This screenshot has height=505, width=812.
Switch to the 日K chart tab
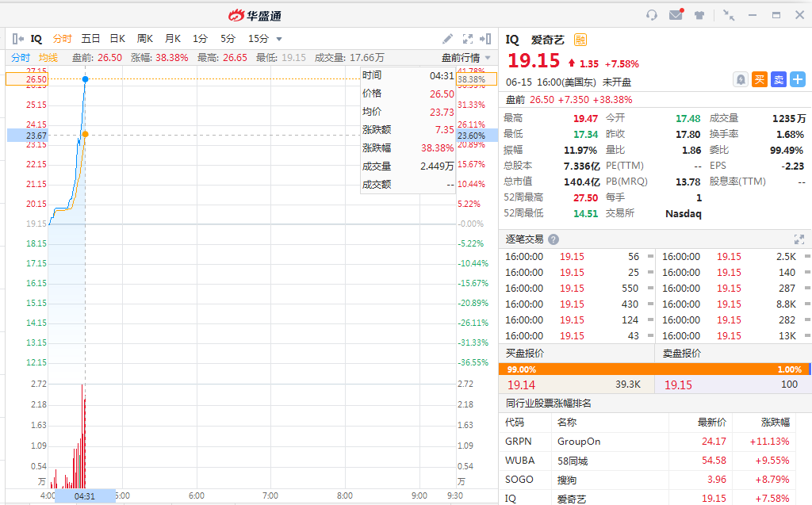[x=117, y=39]
